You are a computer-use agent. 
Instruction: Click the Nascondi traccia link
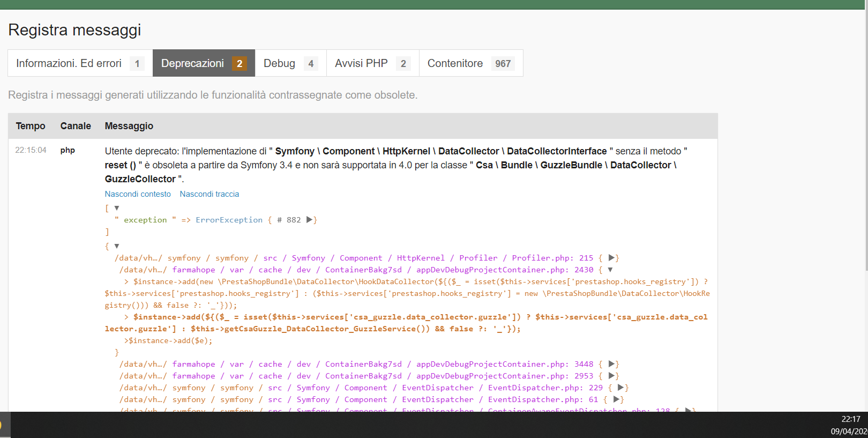click(209, 194)
